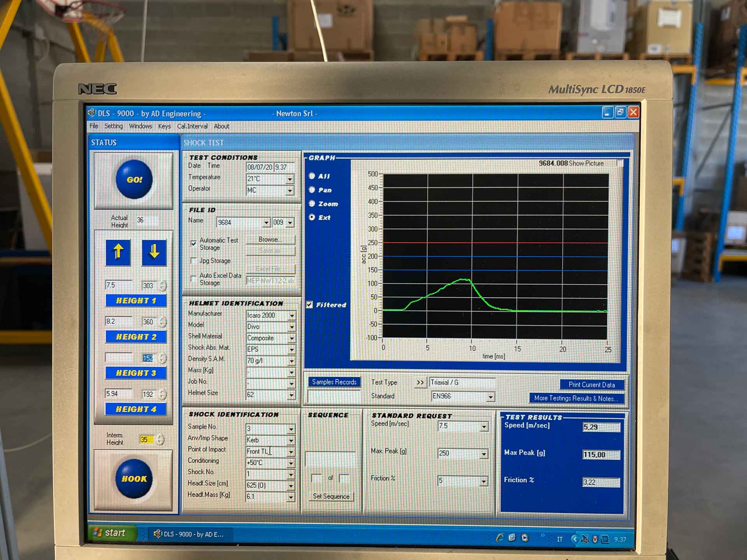Click More Testings Results & Notes button
Viewport: 747px width, 560px height.
coord(576,398)
